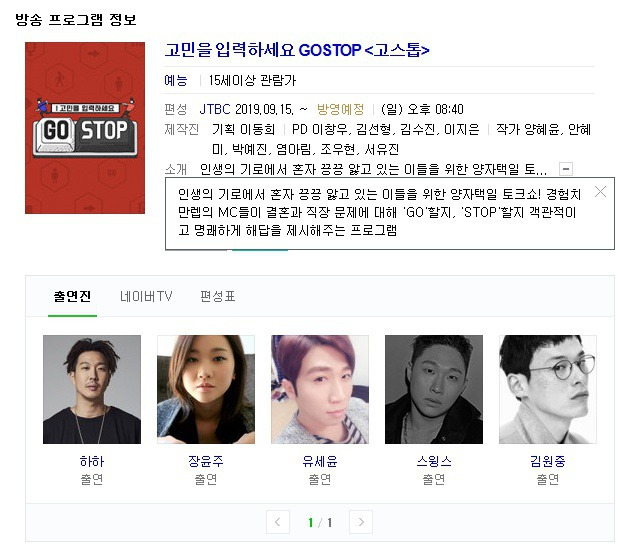Open the 하하 name link
The width and height of the screenshot is (617, 545).
click(92, 461)
